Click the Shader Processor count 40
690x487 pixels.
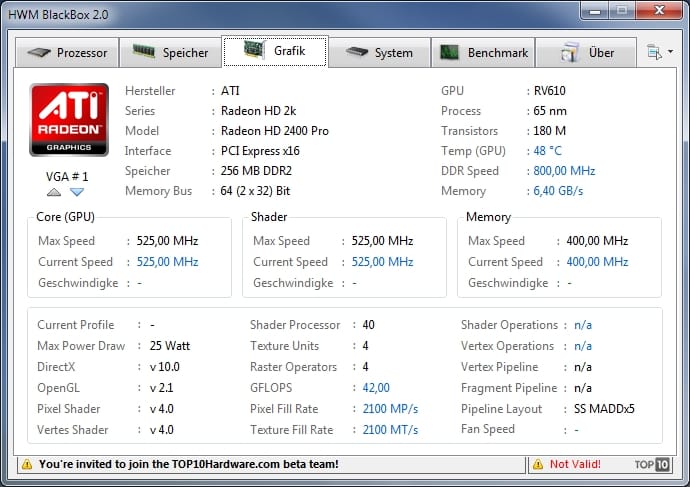click(x=368, y=325)
